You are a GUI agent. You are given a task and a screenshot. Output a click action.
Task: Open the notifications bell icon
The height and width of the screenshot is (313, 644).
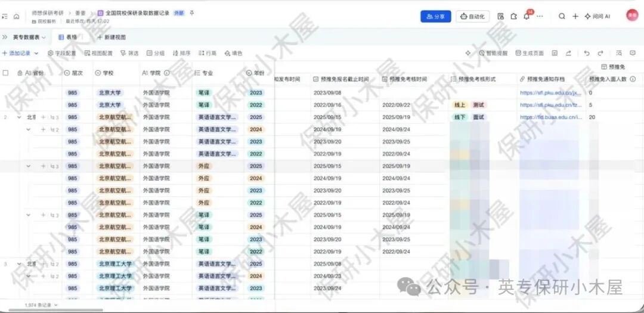527,17
